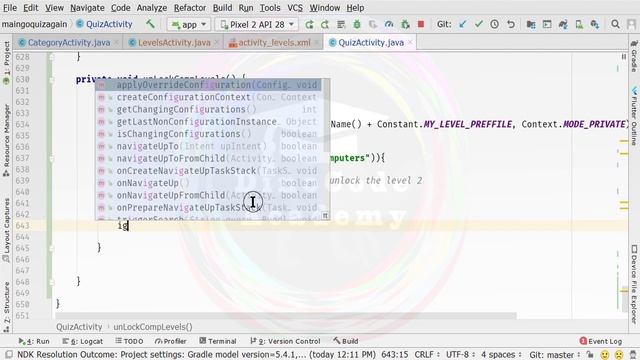Click Apply Changes and Restart Activity icon

click(325, 24)
